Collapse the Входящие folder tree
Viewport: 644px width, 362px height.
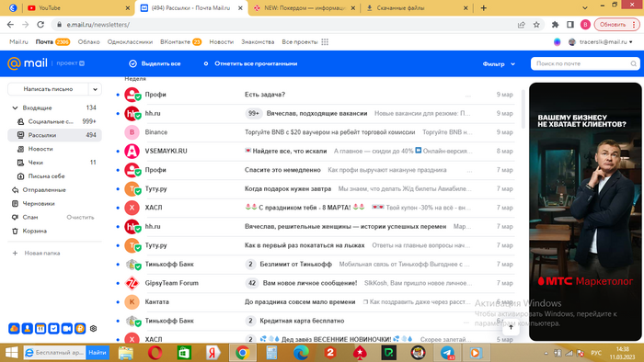[16, 107]
